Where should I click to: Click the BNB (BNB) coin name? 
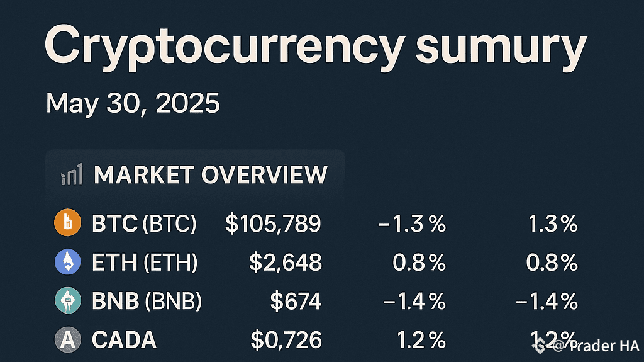(147, 302)
